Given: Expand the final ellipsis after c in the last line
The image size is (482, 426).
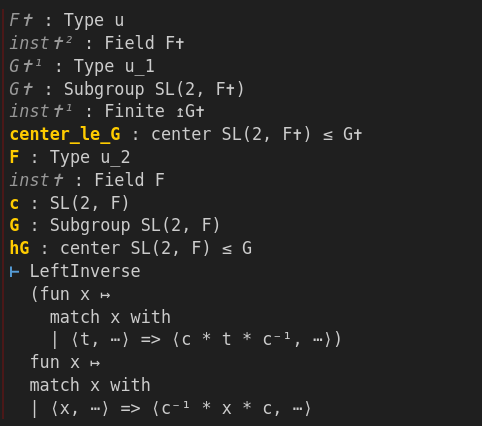Looking at the screenshot, I should coord(298,409).
